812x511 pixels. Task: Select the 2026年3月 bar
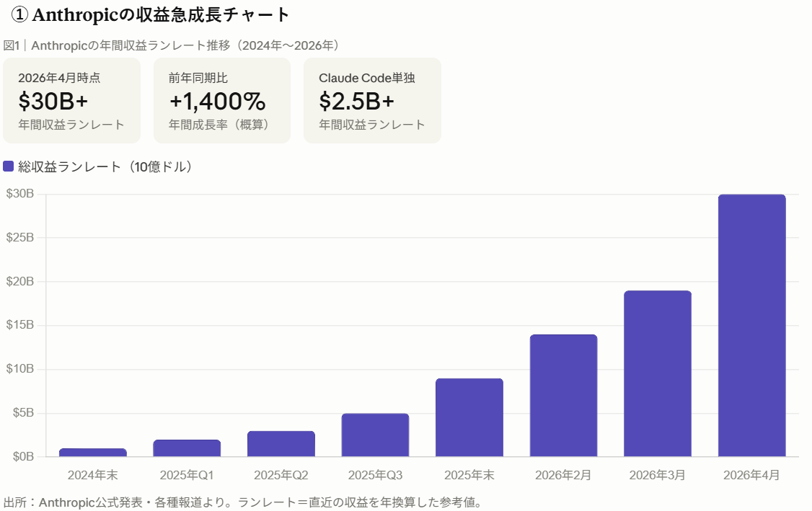tap(658, 374)
